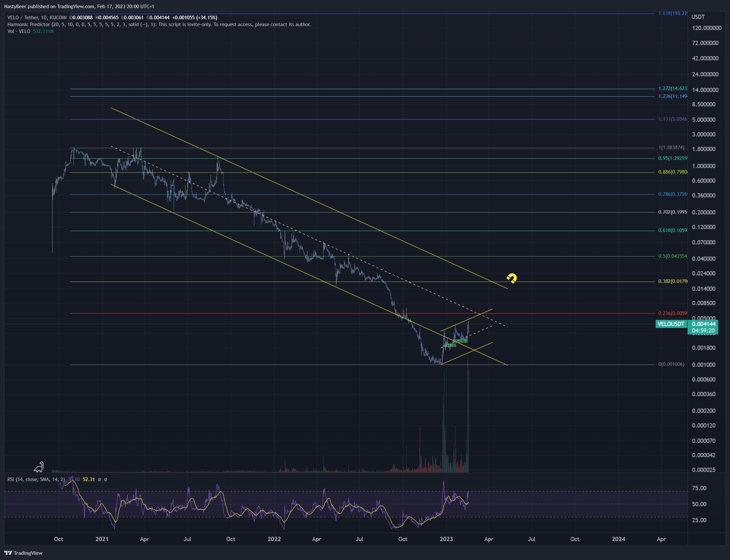This screenshot has width=730, height=560.
Task: Click the VELO / Tether, 1D, KUCOIN title
Action: (x=37, y=18)
